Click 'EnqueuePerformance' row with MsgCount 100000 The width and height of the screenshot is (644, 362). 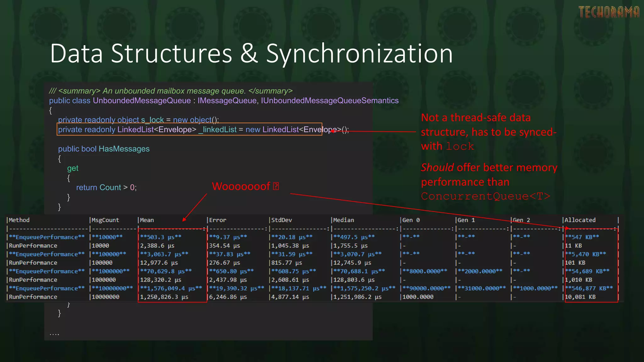click(312, 254)
